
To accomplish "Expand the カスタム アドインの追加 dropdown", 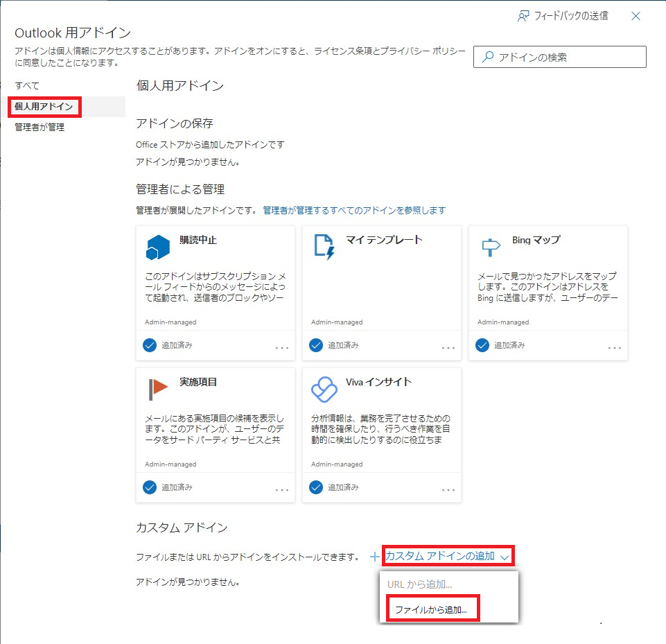I will [x=448, y=556].
